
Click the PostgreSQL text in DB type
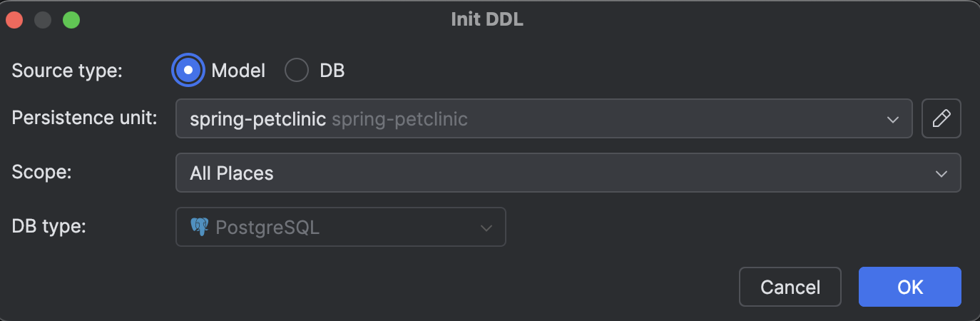pyautogui.click(x=267, y=228)
